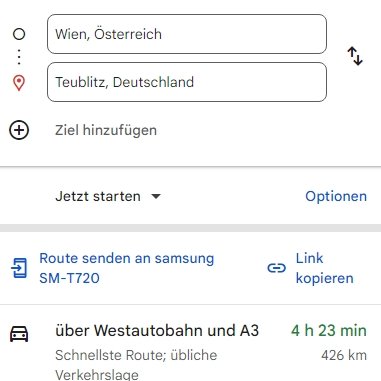This screenshot has width=381, height=381.
Task: Click the plus circle icon to add a destination
Action: (x=19, y=130)
